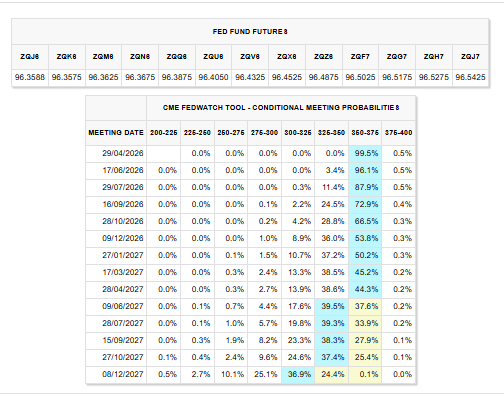This screenshot has height=396, width=504.
Task: Click the ZQM6 contract header
Action: 103,57
